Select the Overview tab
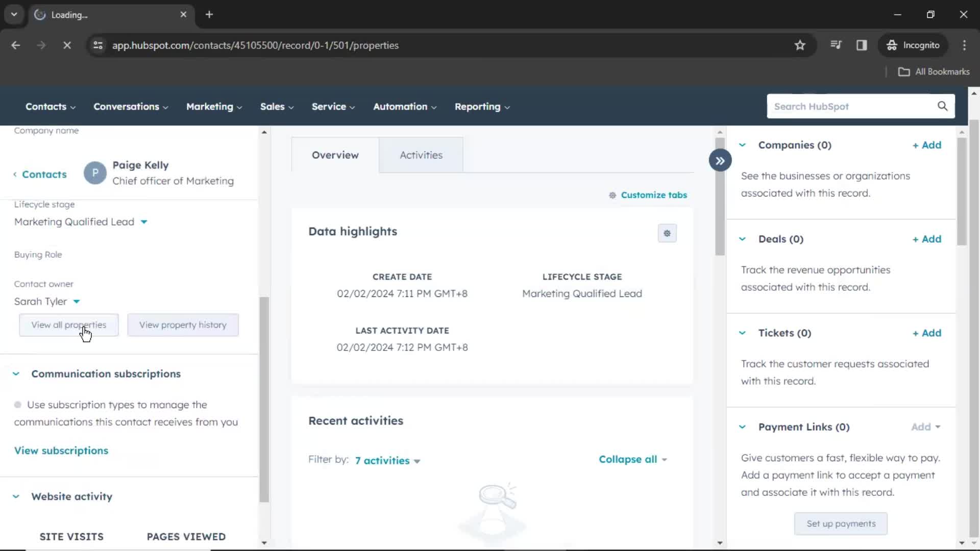 (x=335, y=156)
